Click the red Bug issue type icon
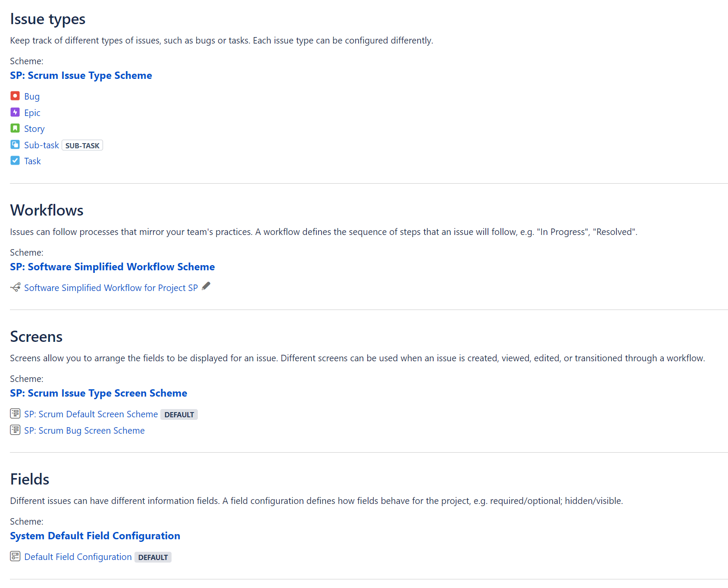 point(15,96)
